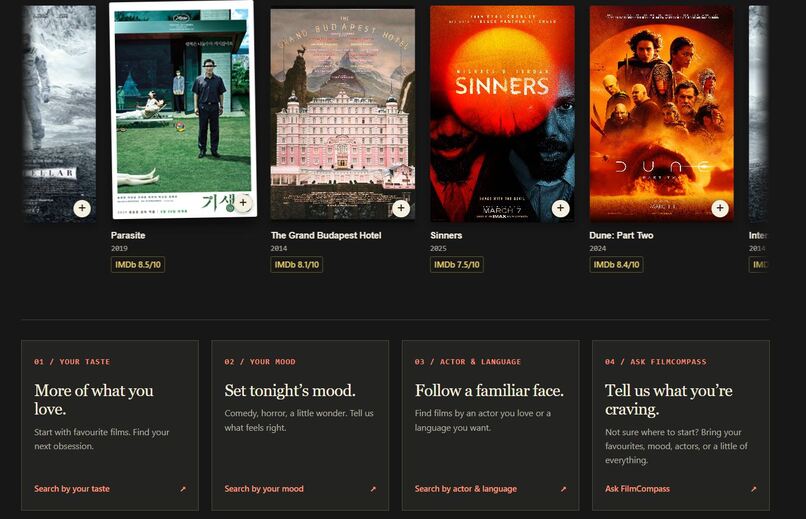Image resolution: width=806 pixels, height=519 pixels.
Task: Click the IMDb 8.5/10 rating badge
Action: 138,265
